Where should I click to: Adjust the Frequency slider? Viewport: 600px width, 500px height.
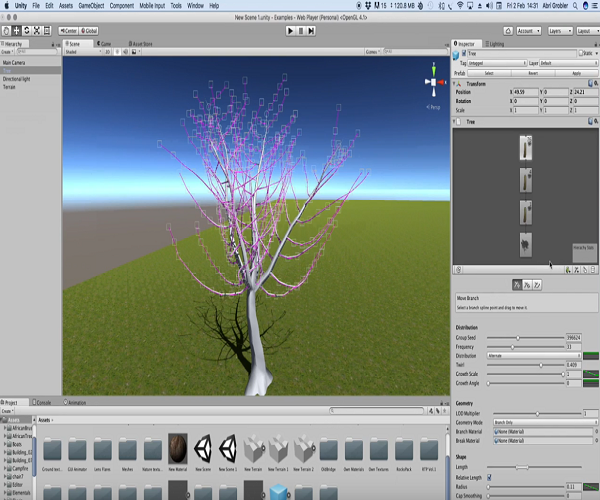525,347
